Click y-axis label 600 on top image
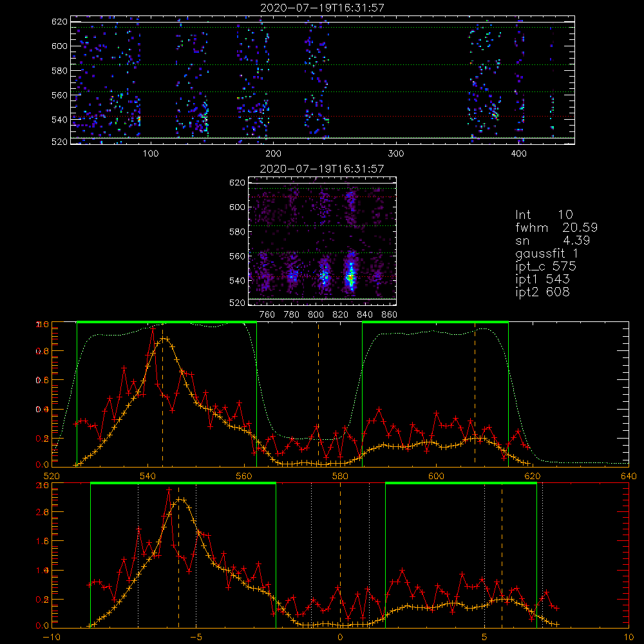644x644 pixels. coord(59,46)
